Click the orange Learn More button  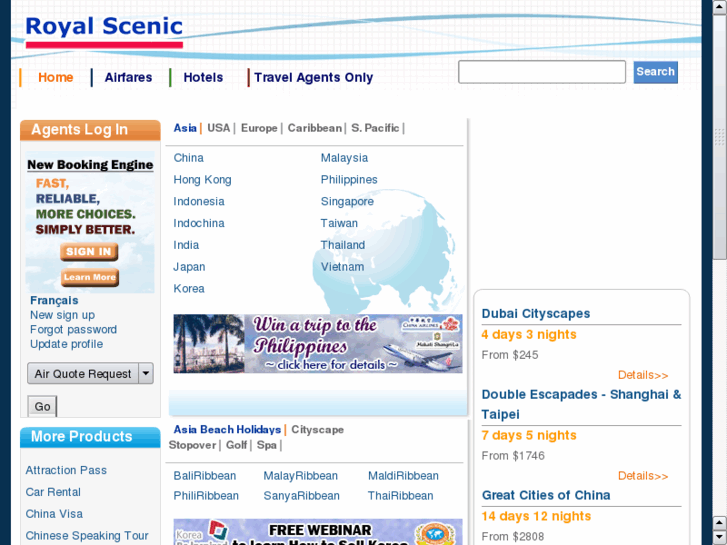tap(89, 277)
